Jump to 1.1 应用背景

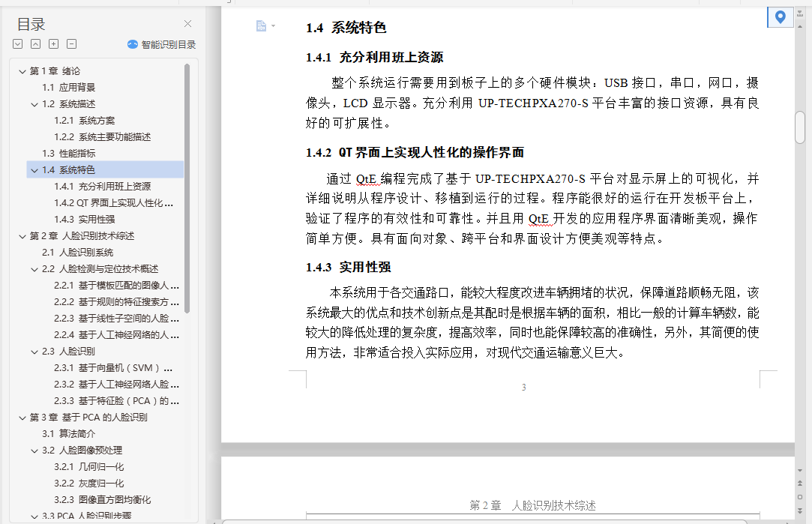pyautogui.click(x=69, y=88)
